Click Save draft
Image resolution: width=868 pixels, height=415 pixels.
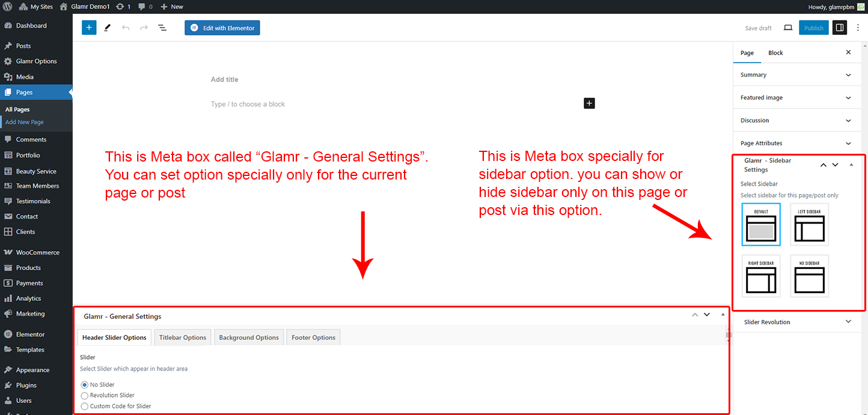[758, 28]
